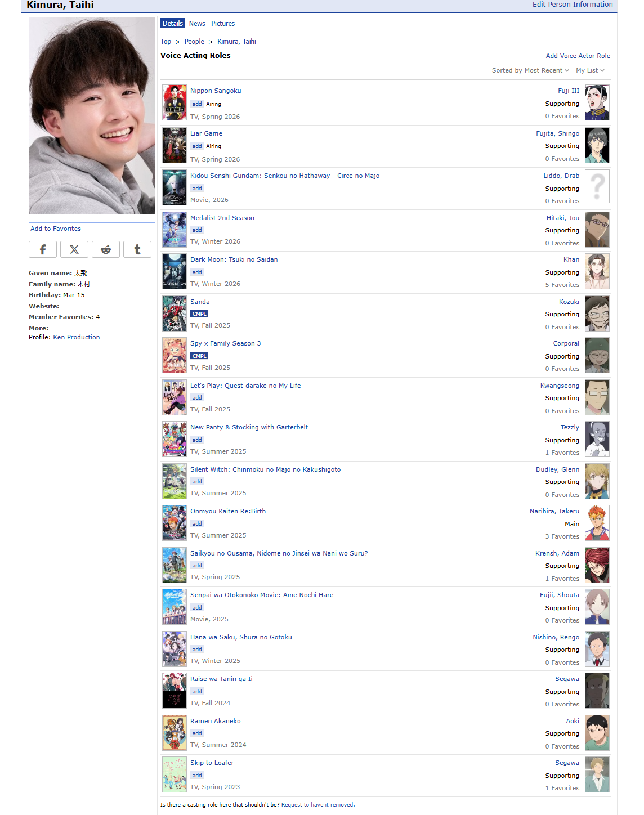Open Dudley, Glenn character link
This screenshot has height=815, width=644.
(x=557, y=469)
